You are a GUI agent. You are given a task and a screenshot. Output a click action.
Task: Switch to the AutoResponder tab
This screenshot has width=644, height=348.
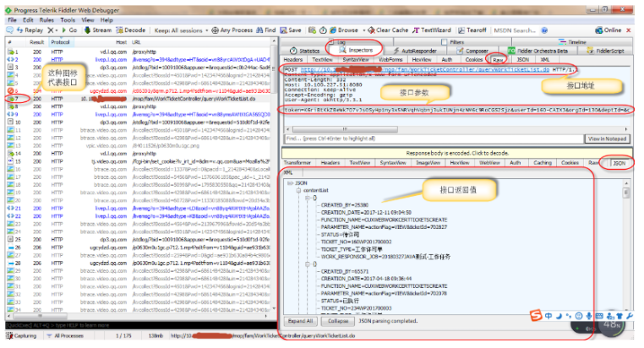tap(411, 51)
